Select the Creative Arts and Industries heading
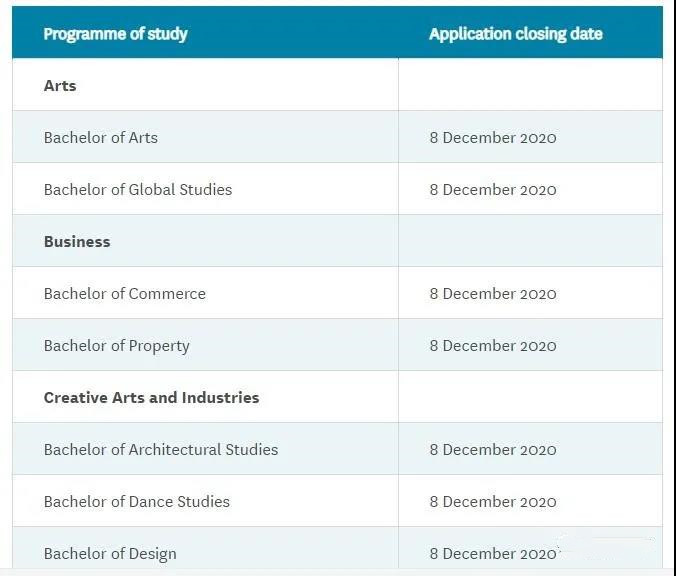This screenshot has width=676, height=576. [x=152, y=398]
